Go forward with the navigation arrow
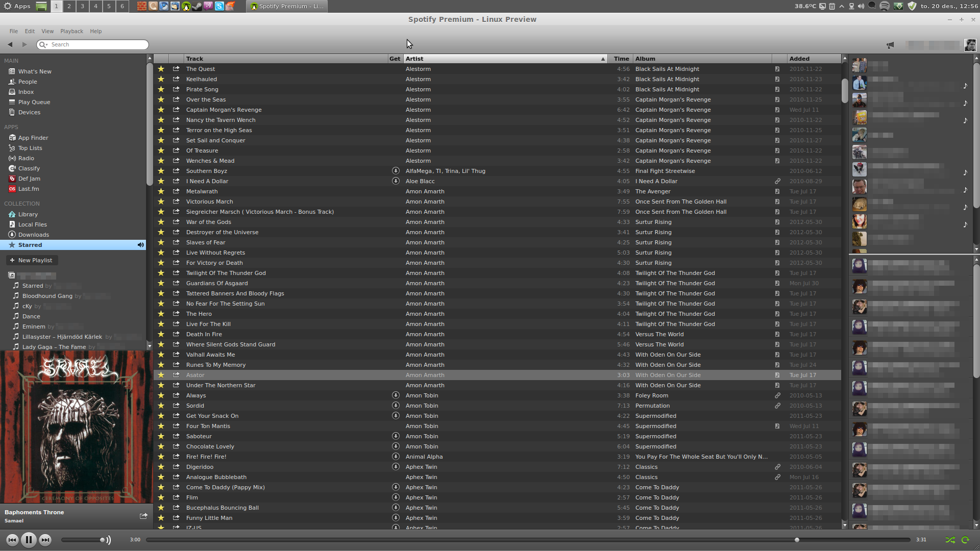This screenshot has width=980, height=551. point(24,44)
